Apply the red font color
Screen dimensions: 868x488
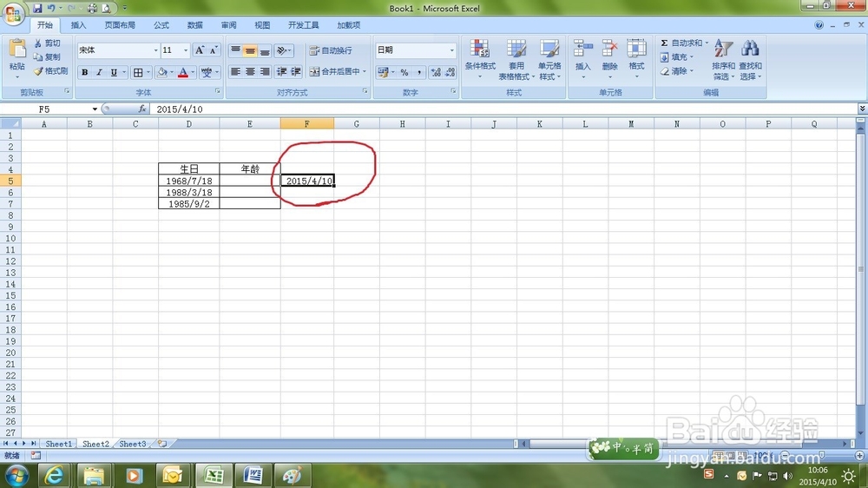[x=182, y=72]
